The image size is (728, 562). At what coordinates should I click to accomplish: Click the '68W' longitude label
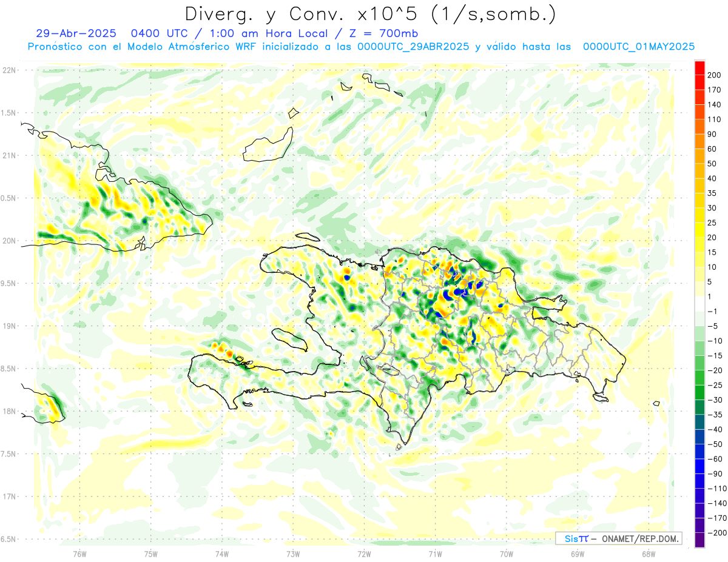(x=649, y=554)
